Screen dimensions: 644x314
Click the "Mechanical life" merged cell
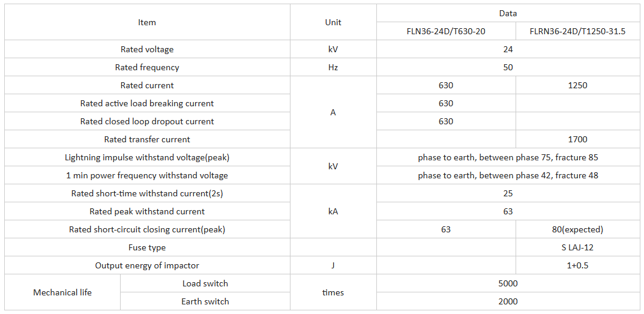tap(62, 292)
